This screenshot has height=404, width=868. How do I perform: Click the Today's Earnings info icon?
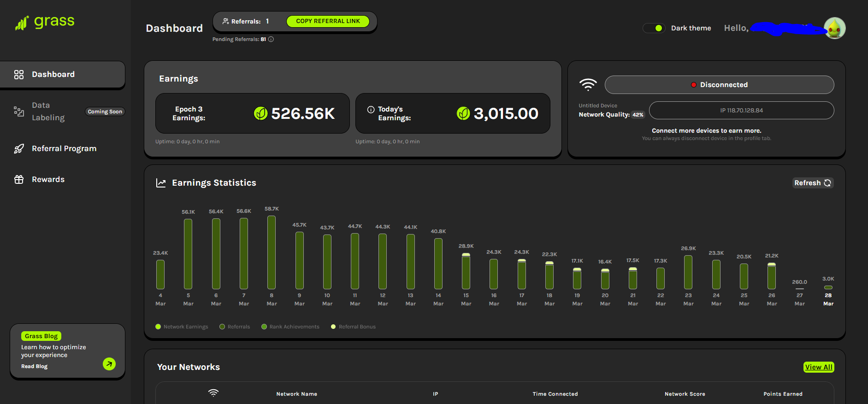point(371,110)
